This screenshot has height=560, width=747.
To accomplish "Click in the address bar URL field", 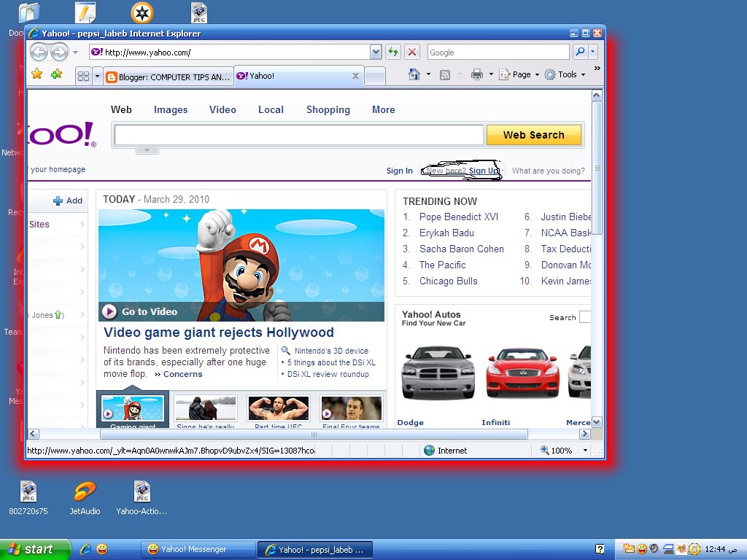I will [x=229, y=52].
